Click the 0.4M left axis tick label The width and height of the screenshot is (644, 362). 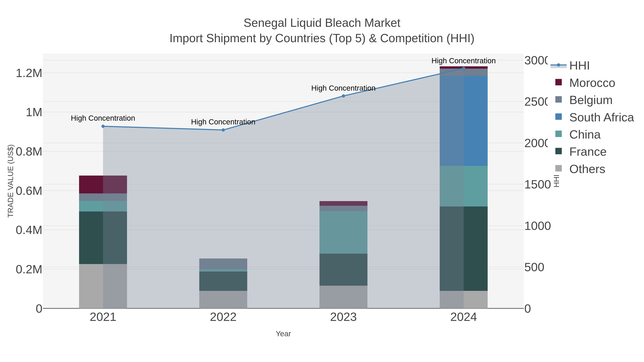(x=29, y=230)
